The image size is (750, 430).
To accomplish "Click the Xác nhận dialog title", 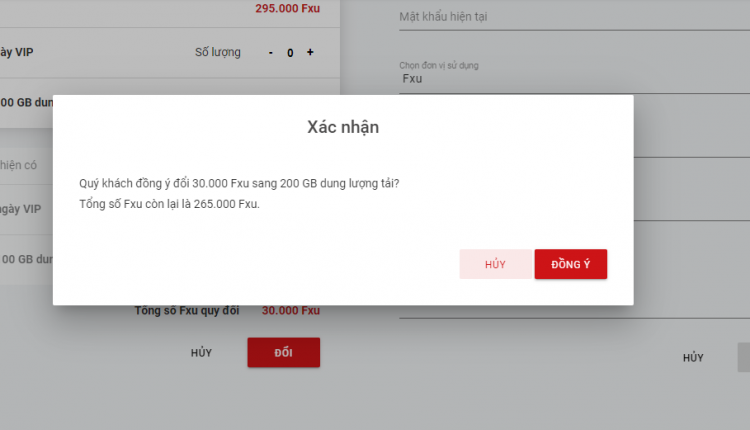I will click(343, 127).
